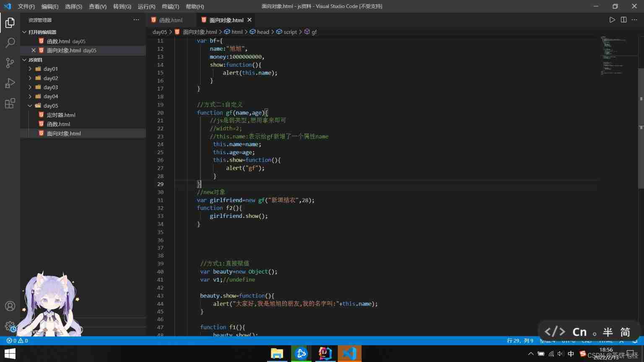Viewport: 644px width, 362px height.
Task: Open 定时器.html in day05 folder
Action: pos(61,115)
